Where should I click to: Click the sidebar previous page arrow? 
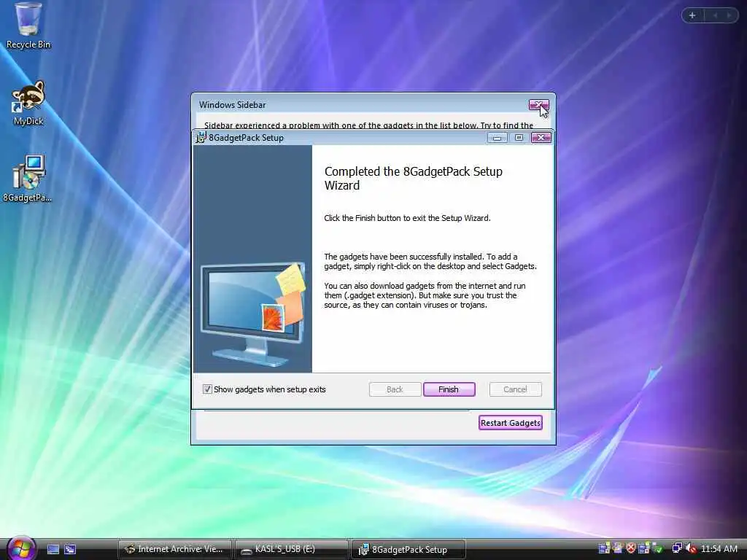(715, 15)
